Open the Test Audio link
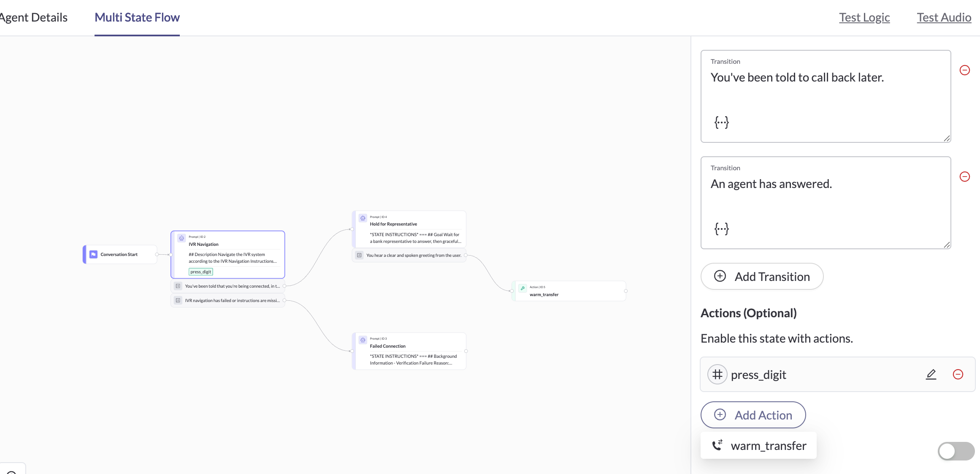This screenshot has width=980, height=474. pos(944,17)
